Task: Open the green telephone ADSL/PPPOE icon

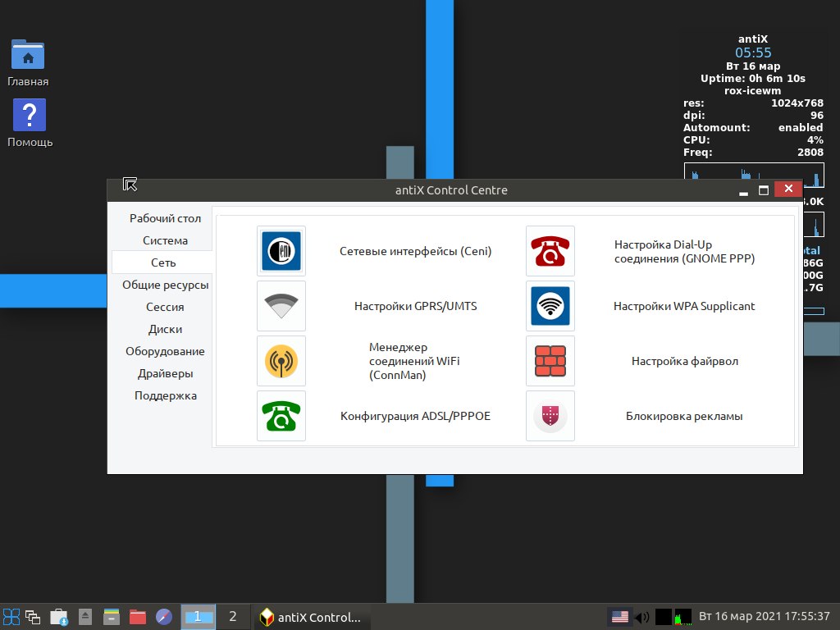Action: 281,416
